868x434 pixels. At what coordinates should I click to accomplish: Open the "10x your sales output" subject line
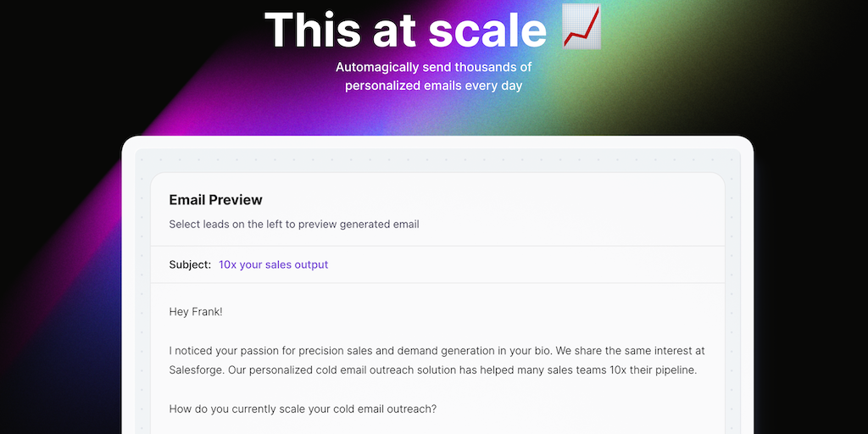point(273,264)
